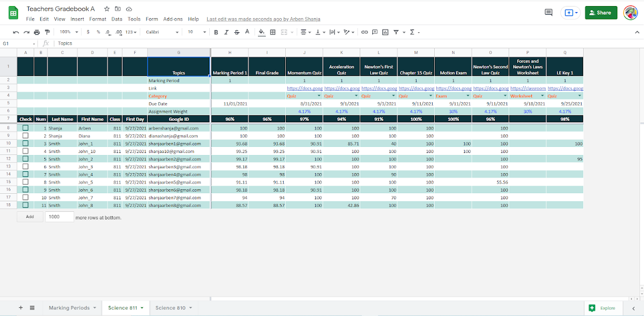Tick the checkbox for student John_1
This screenshot has height=316, width=644.
tap(25, 143)
